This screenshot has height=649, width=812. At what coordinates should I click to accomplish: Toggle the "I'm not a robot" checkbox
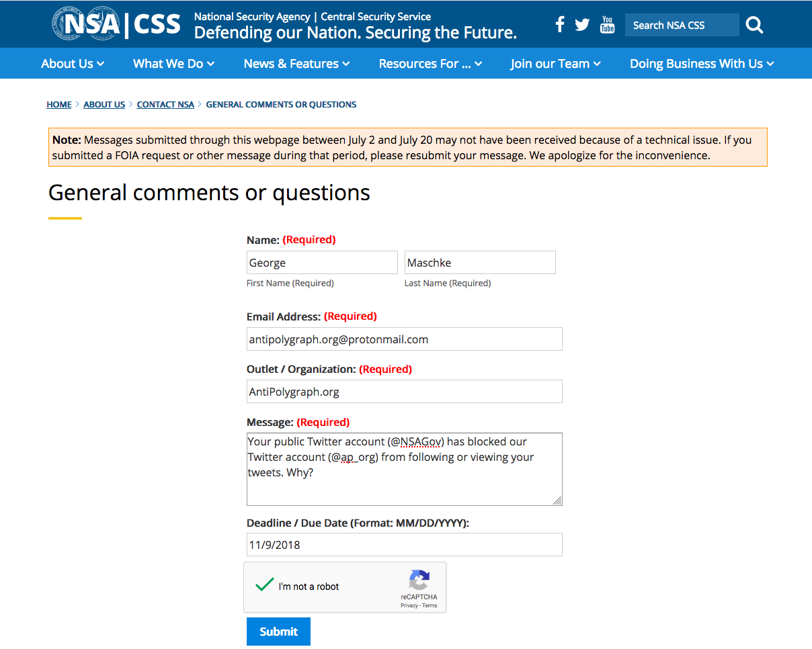(264, 585)
